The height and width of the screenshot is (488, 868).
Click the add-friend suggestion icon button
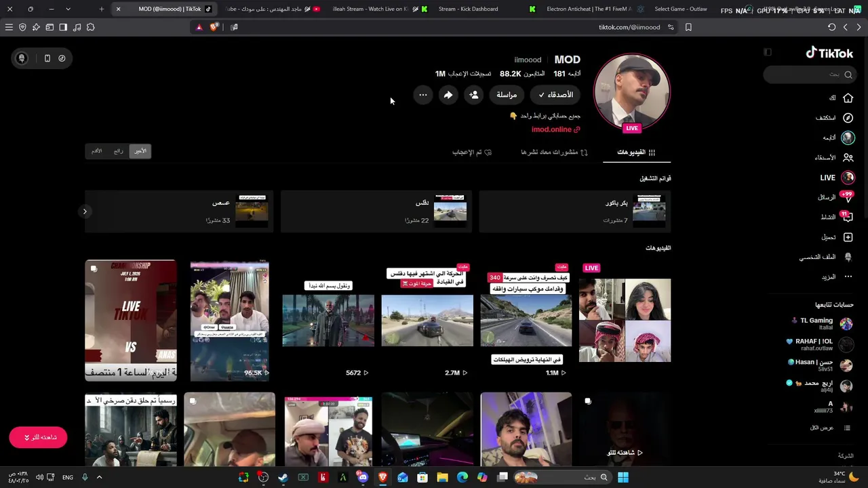pos(474,95)
